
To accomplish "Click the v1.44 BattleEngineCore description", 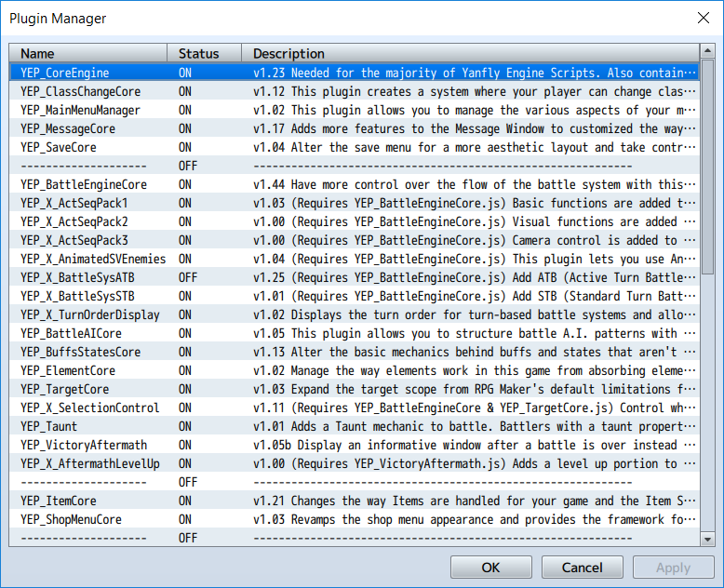I will click(475, 184).
